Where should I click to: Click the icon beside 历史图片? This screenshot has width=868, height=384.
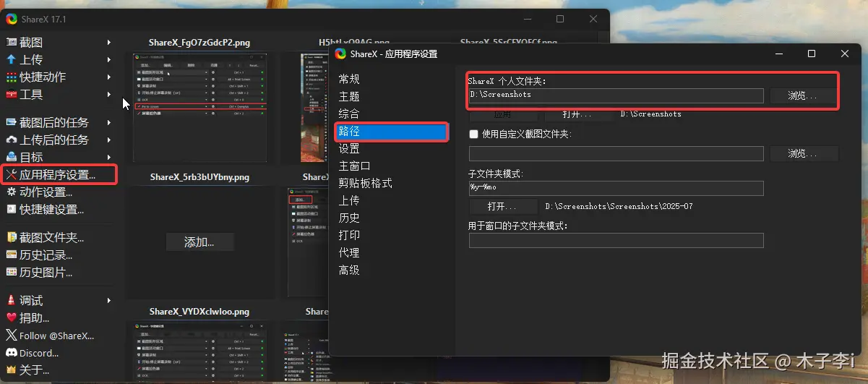pyautogui.click(x=11, y=272)
